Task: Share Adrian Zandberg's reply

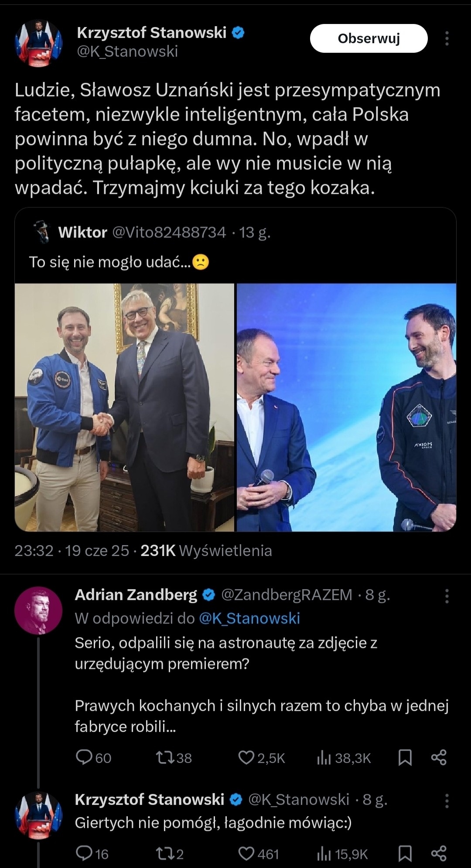Action: [x=438, y=758]
